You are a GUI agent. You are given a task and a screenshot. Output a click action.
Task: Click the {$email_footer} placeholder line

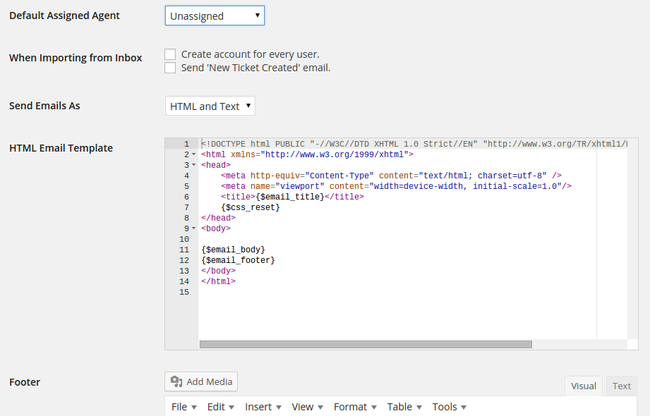(x=238, y=260)
